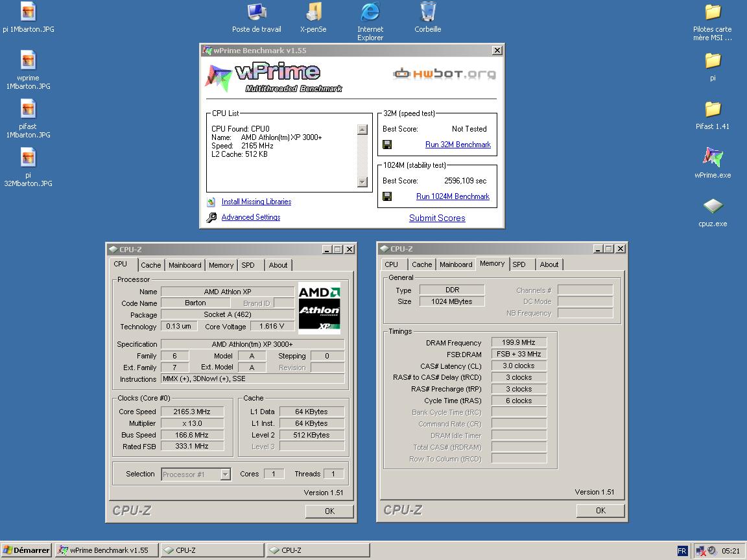The height and width of the screenshot is (560, 747).
Task: Click Core Voltage value 1.616 V
Action: [272, 326]
